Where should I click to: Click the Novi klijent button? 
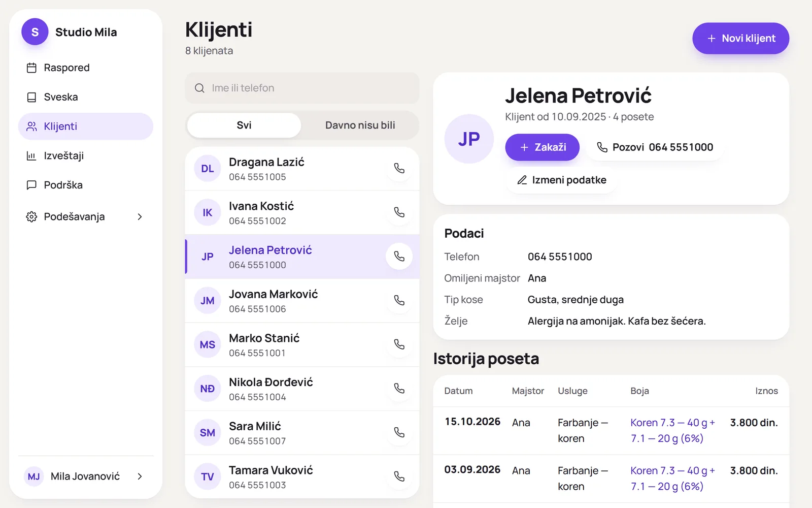point(740,38)
